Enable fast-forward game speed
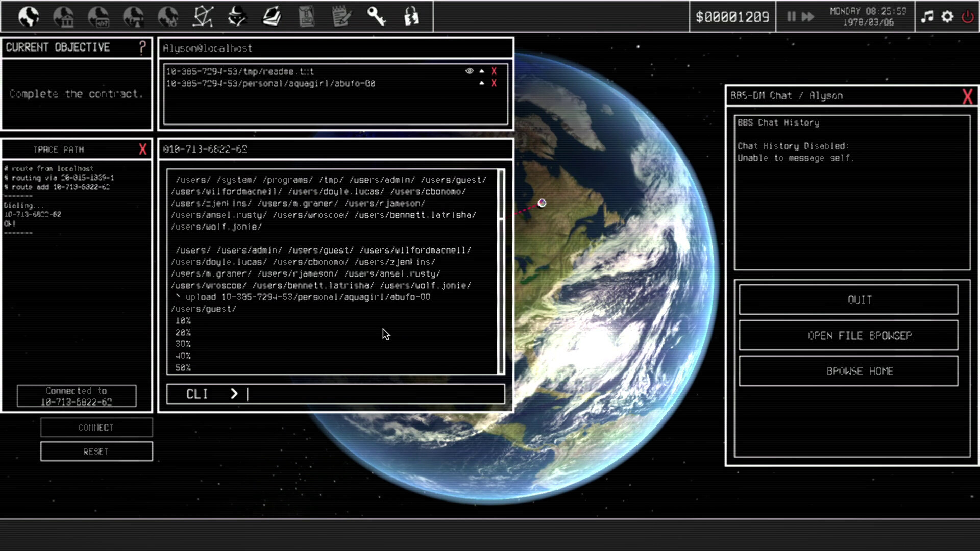Image resolution: width=980 pixels, height=551 pixels. click(808, 16)
